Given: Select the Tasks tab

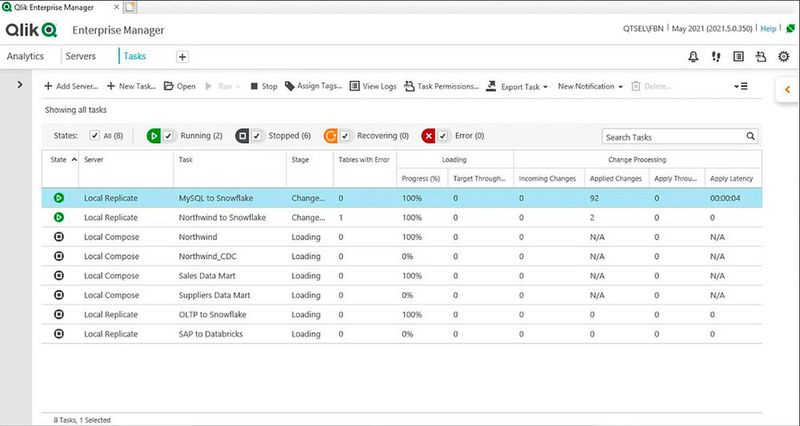Looking at the screenshot, I should point(135,56).
